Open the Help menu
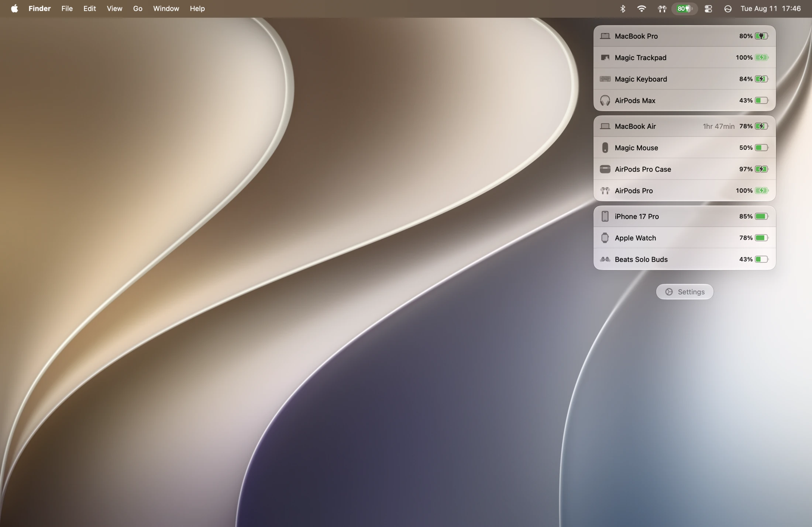Viewport: 812px width, 527px height. [197, 8]
